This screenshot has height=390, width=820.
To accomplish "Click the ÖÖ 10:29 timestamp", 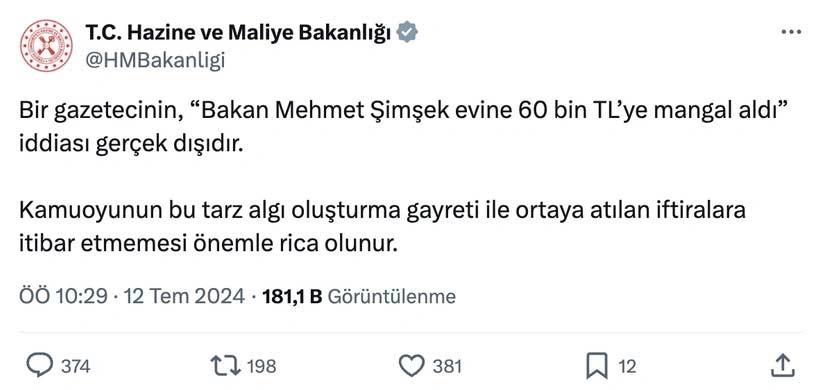I will point(63,296).
